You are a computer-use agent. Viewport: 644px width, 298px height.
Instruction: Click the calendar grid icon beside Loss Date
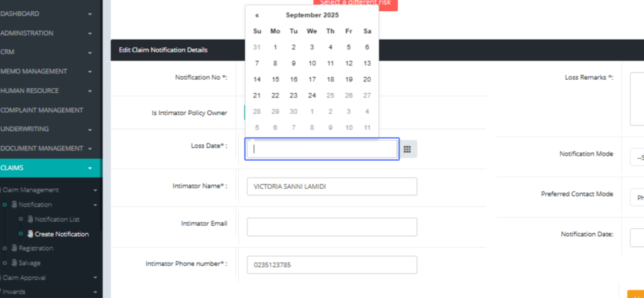407,149
